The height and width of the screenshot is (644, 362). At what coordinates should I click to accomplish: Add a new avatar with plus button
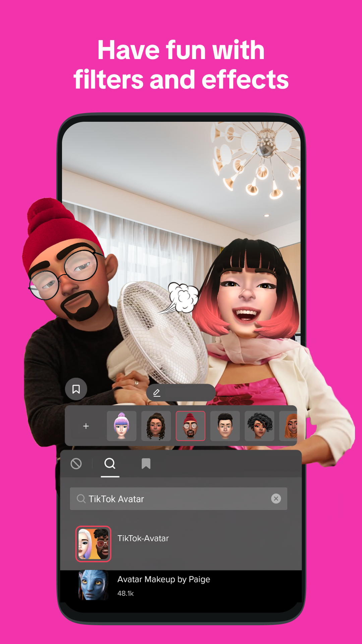86,426
